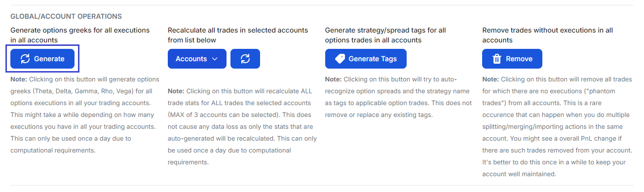This screenshot has height=192, width=644.
Task: Click the tag icon in Generate Tags
Action: (x=340, y=59)
